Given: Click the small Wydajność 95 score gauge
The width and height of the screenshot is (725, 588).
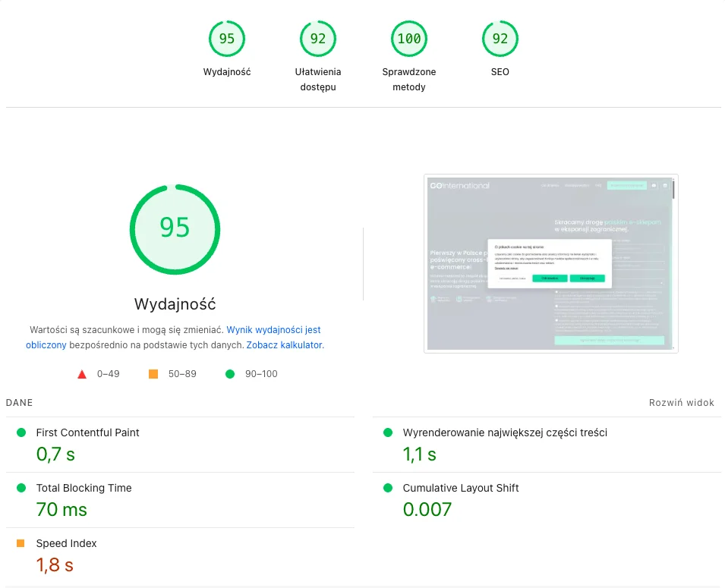Looking at the screenshot, I should pos(226,39).
